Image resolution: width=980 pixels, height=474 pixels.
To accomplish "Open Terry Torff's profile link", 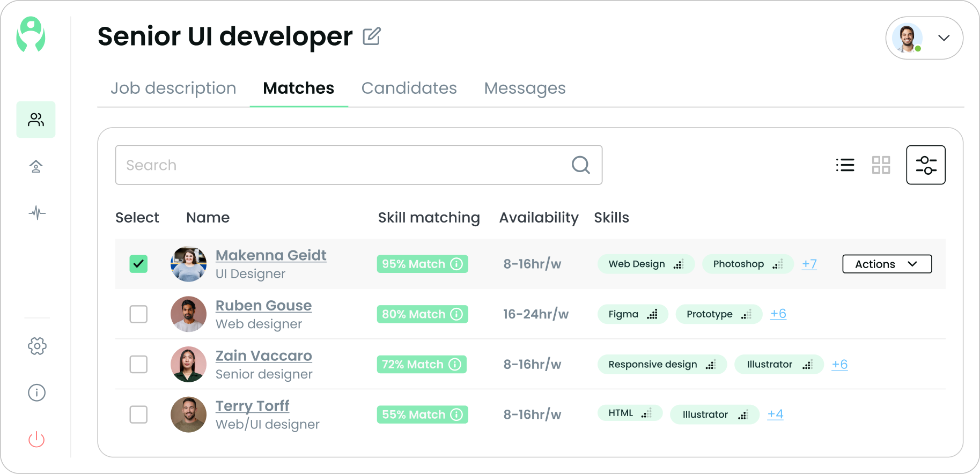I will [x=252, y=406].
